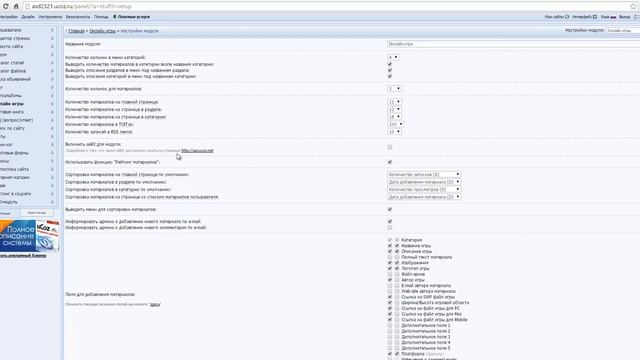Click the arrow icon beside Новости сайта
This screenshot has width=640, height=360.
pos(52,47)
